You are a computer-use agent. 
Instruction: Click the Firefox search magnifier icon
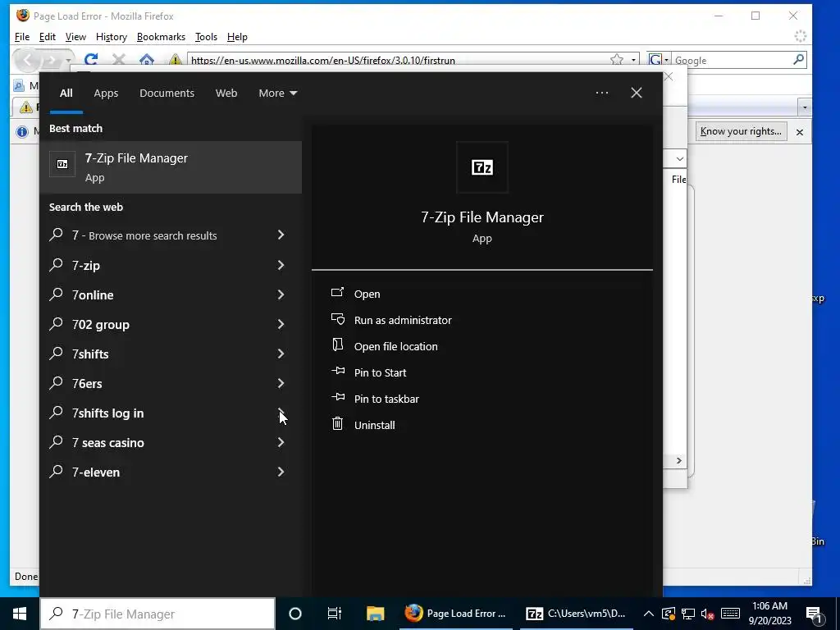(x=798, y=59)
